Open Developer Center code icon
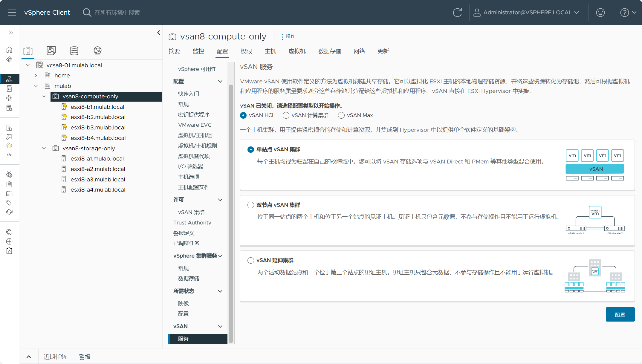 [9, 155]
